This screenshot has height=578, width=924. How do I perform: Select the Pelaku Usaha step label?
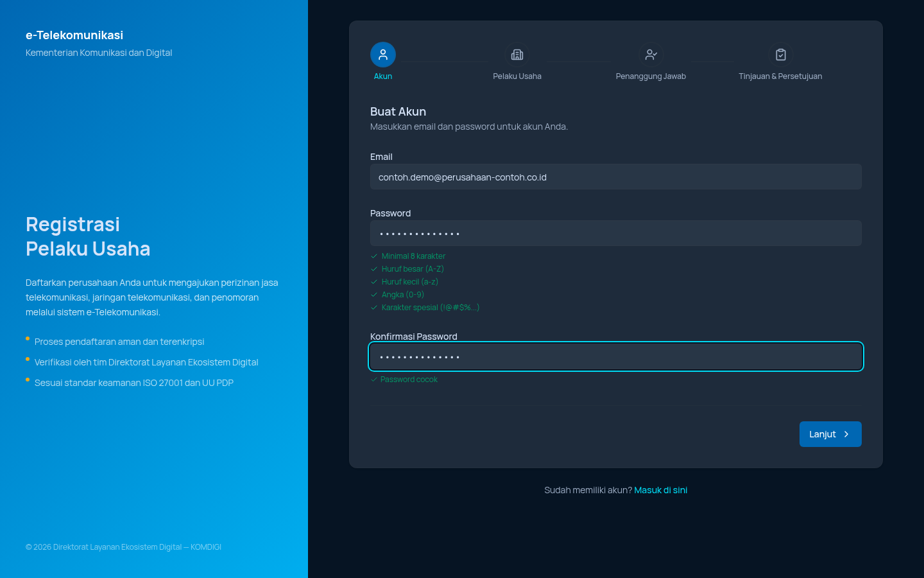coord(517,76)
